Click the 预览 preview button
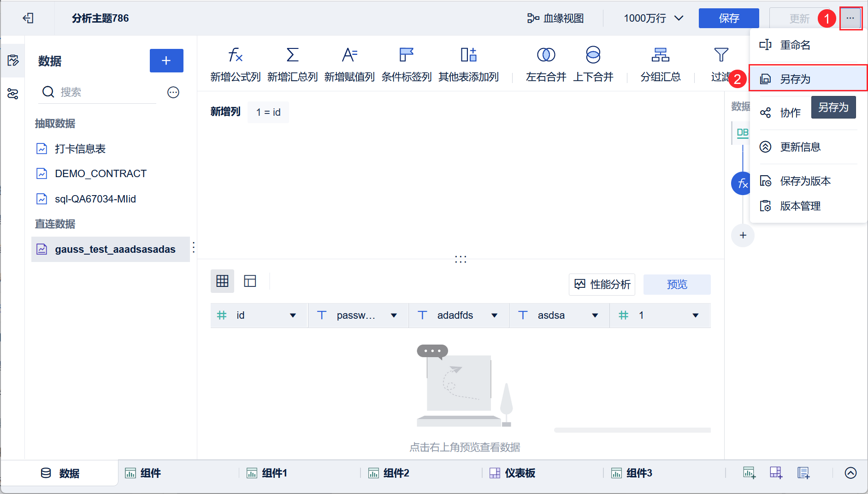The width and height of the screenshot is (868, 494). click(x=677, y=284)
